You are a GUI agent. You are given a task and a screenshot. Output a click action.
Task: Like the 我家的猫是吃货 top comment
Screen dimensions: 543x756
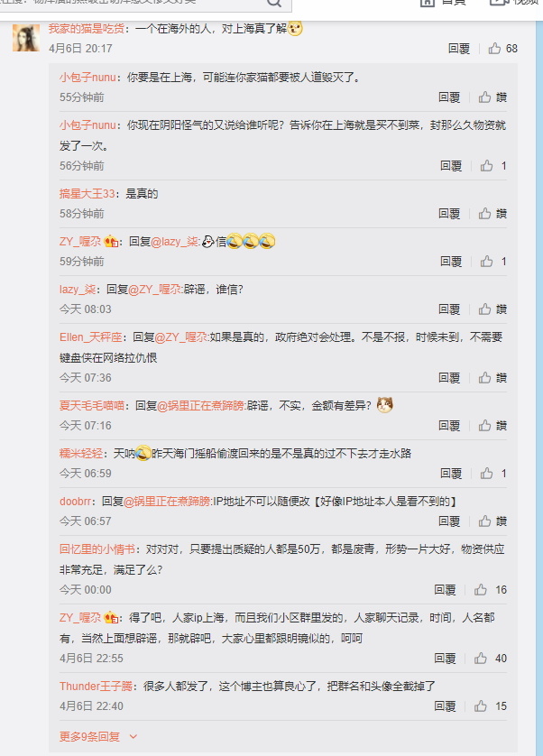click(495, 48)
